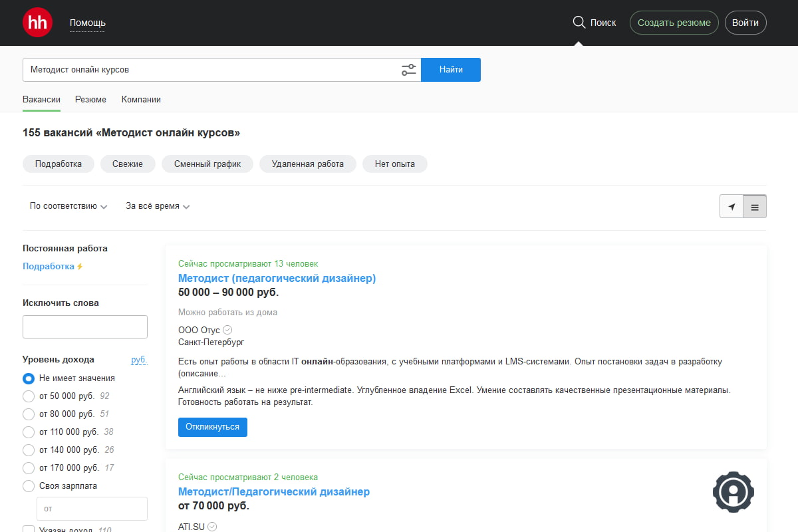
Task: Click the hh logo icon
Action: pos(37,23)
